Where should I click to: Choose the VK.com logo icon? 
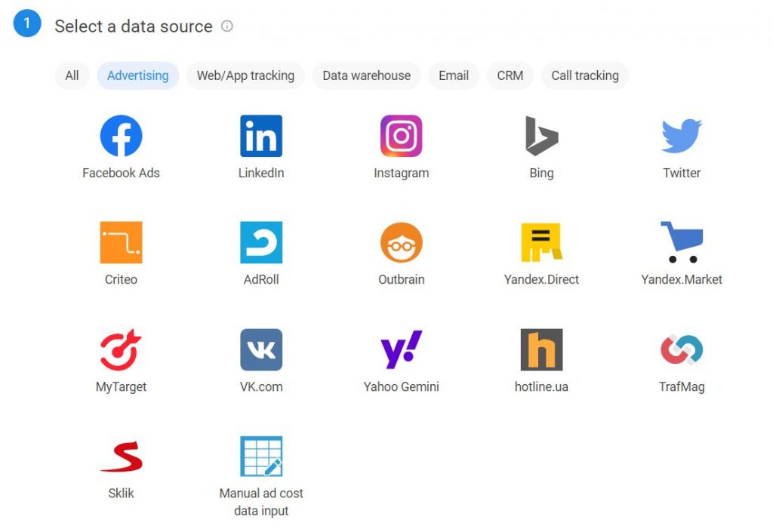coord(261,349)
